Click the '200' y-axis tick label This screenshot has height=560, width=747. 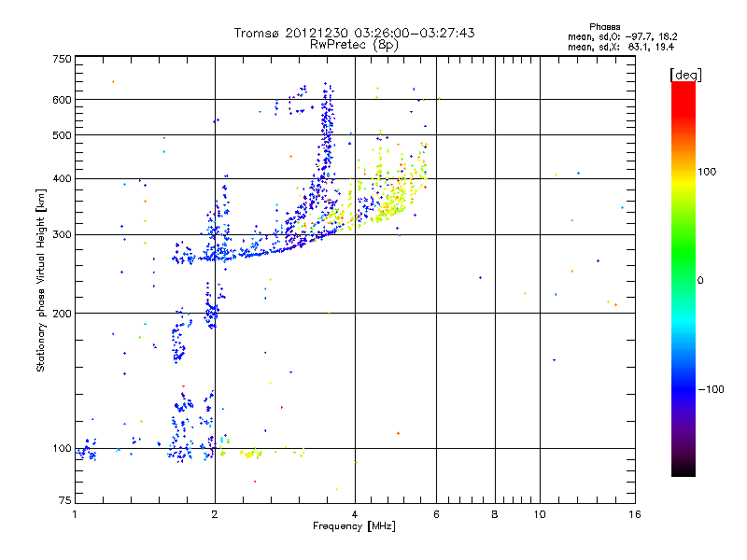pyautogui.click(x=62, y=314)
